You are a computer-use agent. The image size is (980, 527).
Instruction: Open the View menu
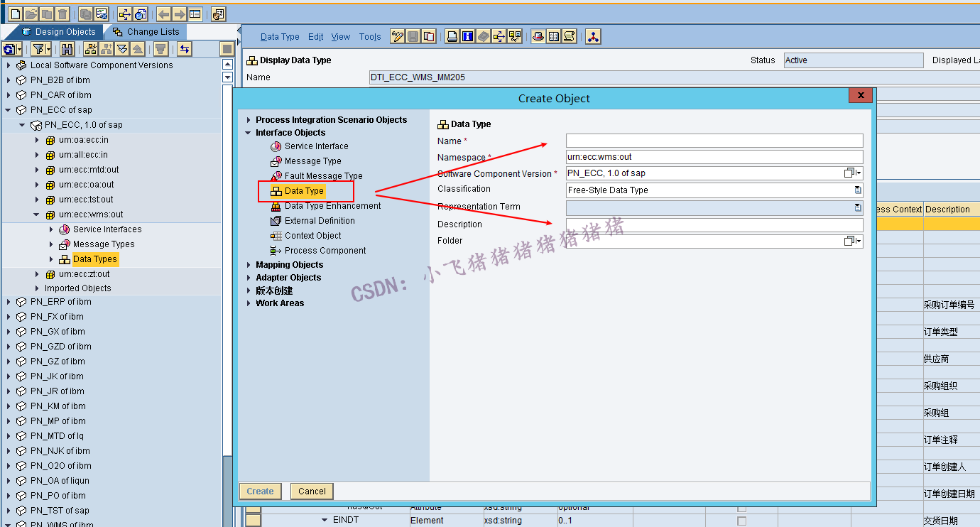pos(341,37)
